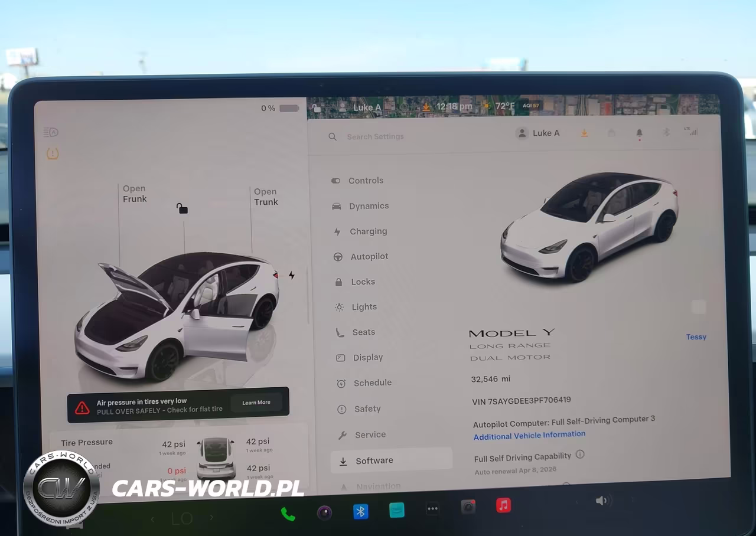Open notifications bell icon

click(639, 134)
